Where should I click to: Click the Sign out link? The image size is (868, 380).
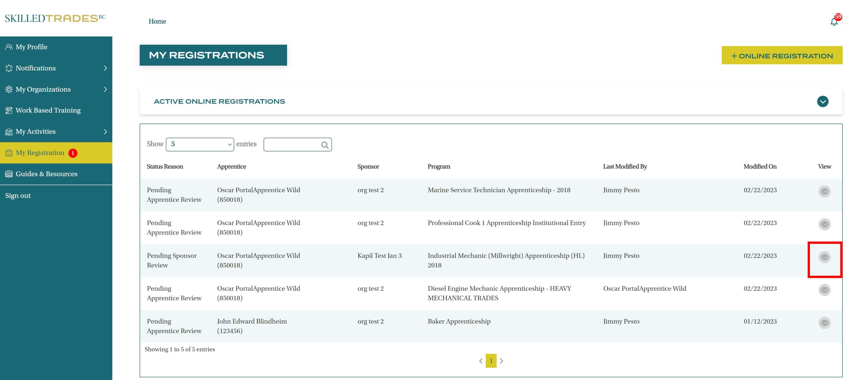click(x=18, y=196)
